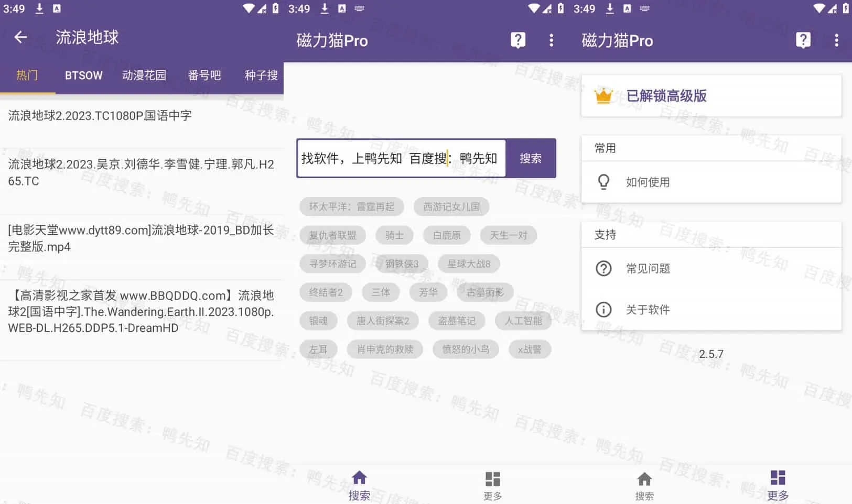The image size is (852, 504).
Task: Click the purple 搜索 button
Action: tap(531, 158)
